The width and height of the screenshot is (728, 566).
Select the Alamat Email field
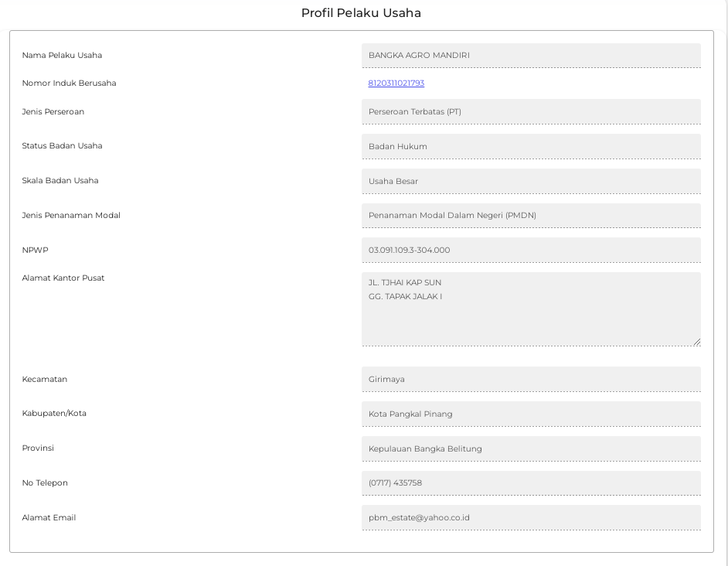pos(531,517)
